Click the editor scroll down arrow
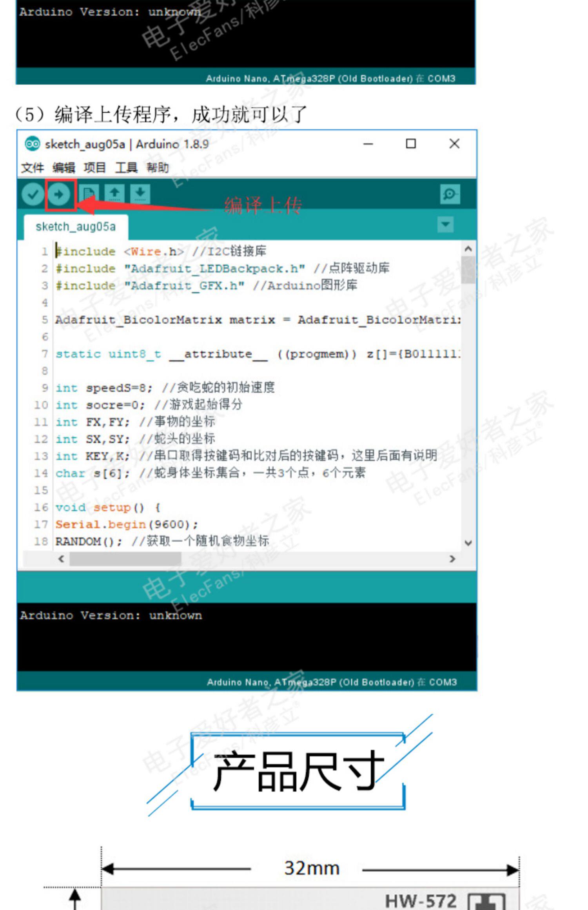The image size is (588, 910). [x=468, y=543]
